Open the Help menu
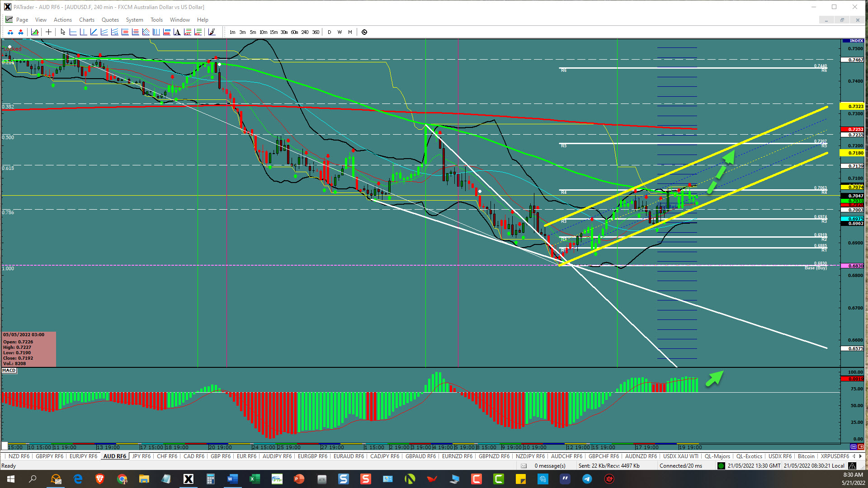 [x=203, y=20]
